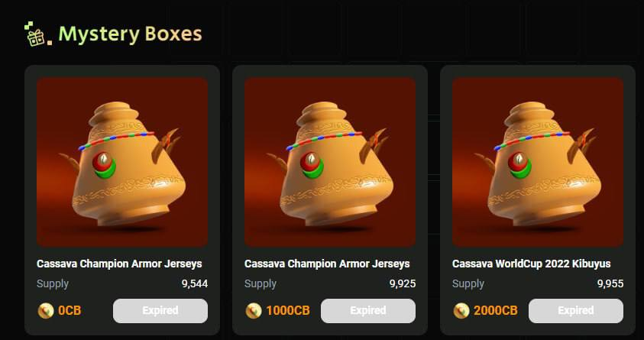Click the supply value 9,955
The width and height of the screenshot is (644, 340).
[x=610, y=283]
